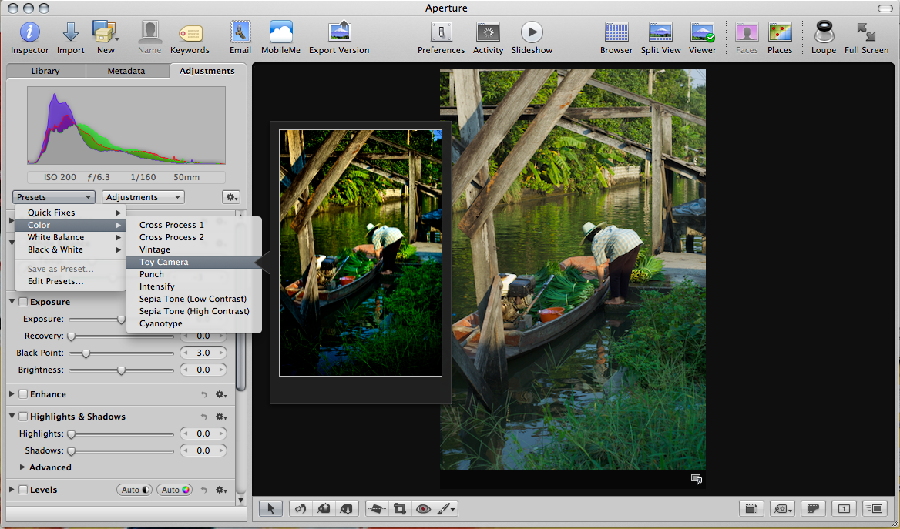Open the gear action menu beside Adjustments
The width and height of the screenshot is (900, 529).
[x=231, y=197]
